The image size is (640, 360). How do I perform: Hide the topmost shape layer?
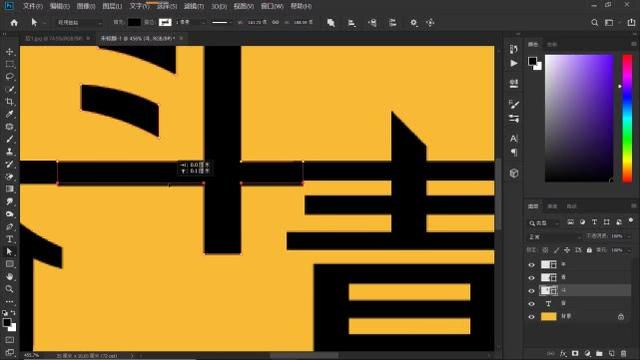point(531,265)
